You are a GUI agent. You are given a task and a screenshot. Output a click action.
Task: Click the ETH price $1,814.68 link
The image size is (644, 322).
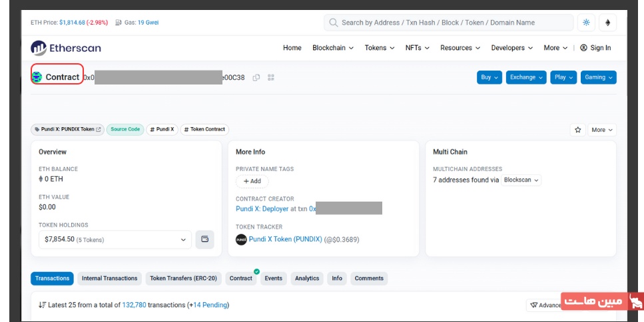click(73, 23)
